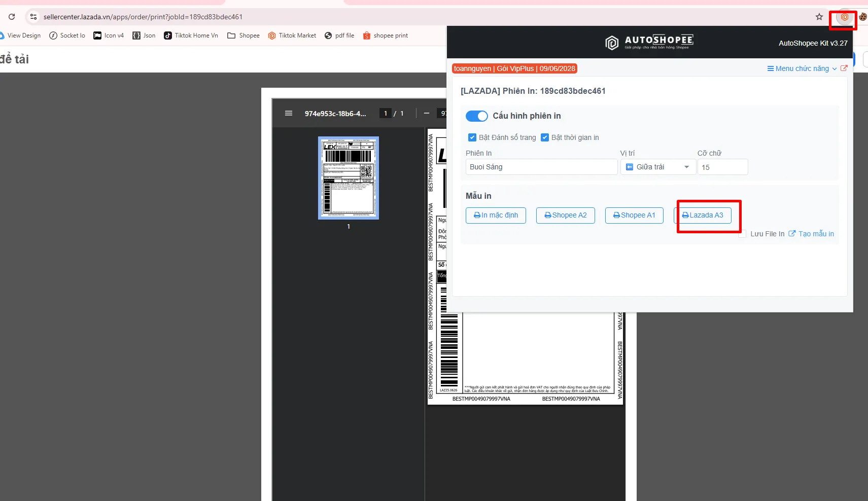The image size is (868, 501).
Task: Open the shopee print bookmark
Action: (x=386, y=35)
